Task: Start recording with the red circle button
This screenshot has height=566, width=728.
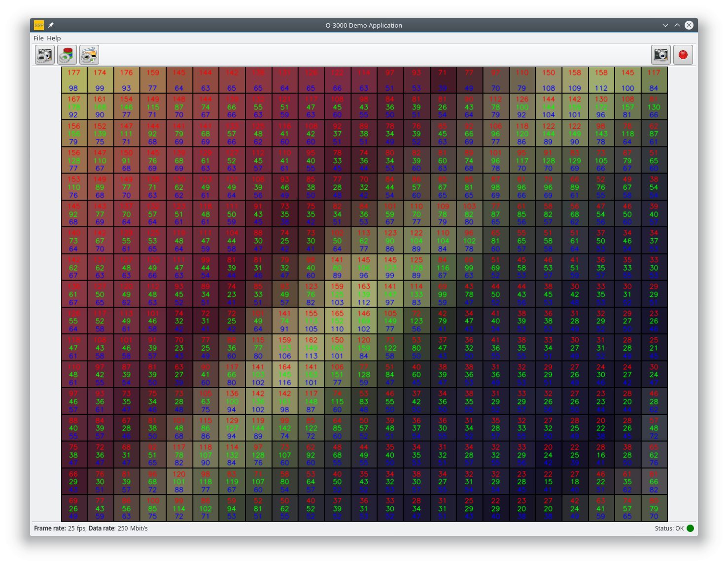Action: [683, 55]
